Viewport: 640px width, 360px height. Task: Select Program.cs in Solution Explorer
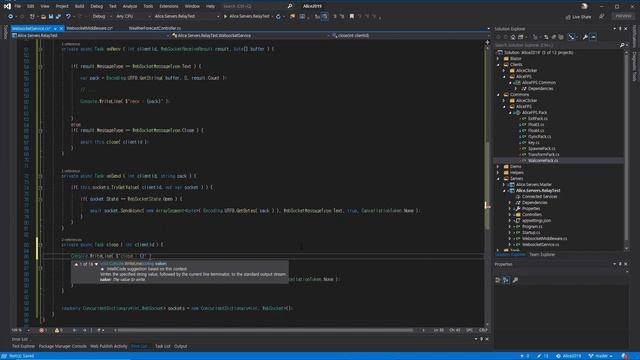tap(532, 226)
